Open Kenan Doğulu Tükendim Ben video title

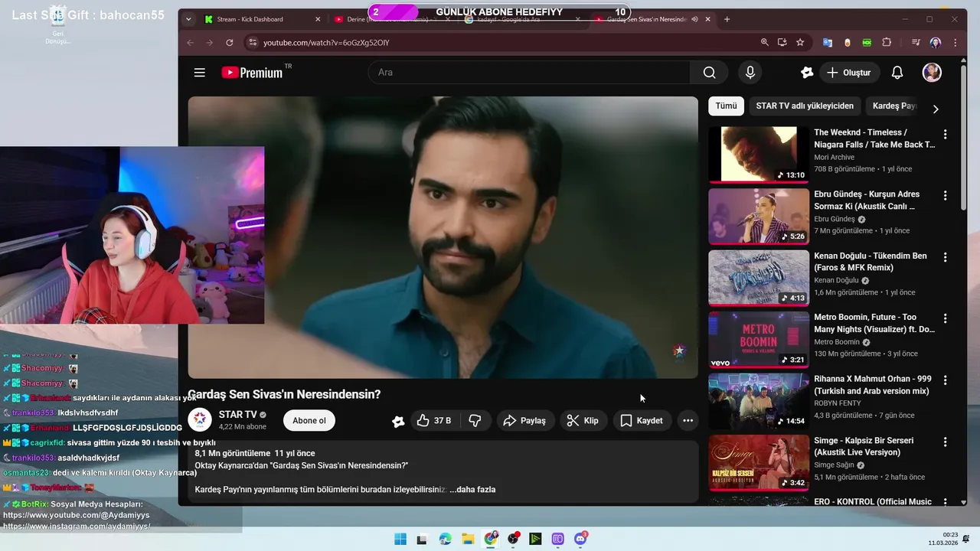[871, 262]
